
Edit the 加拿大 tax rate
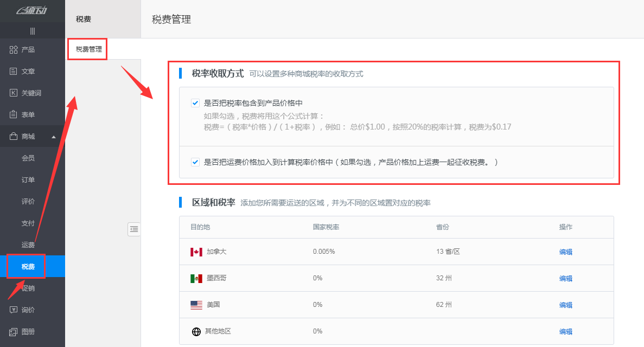click(565, 251)
